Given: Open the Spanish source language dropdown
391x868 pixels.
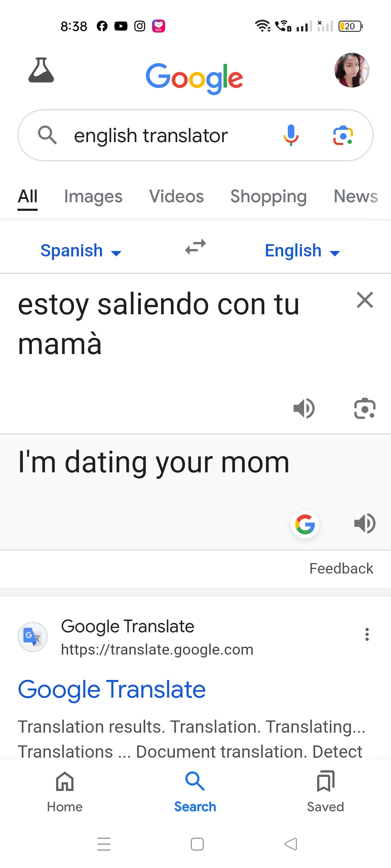Looking at the screenshot, I should [x=81, y=251].
